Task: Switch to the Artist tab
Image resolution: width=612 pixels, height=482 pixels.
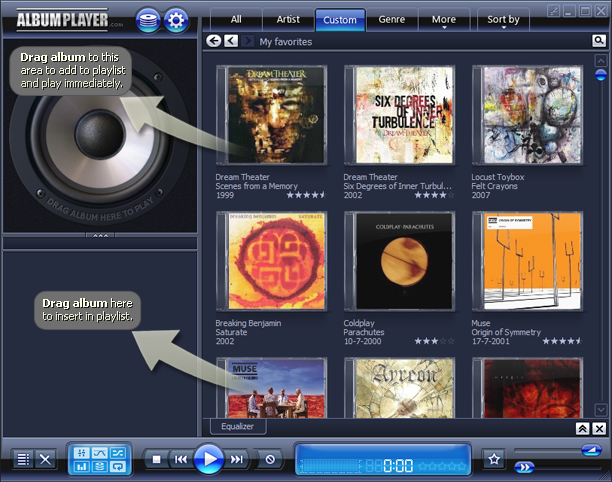Action: (x=288, y=20)
